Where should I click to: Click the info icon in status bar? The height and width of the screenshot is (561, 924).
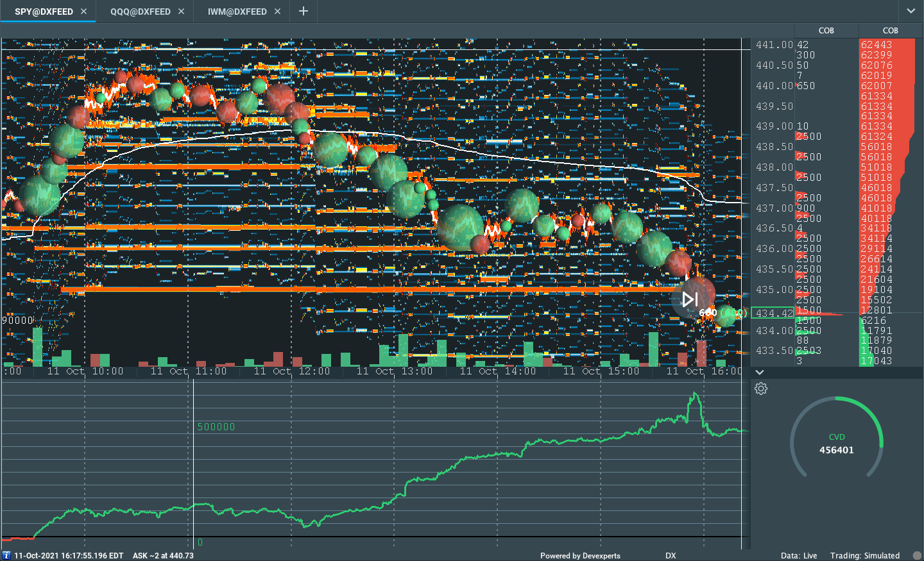coord(6,555)
